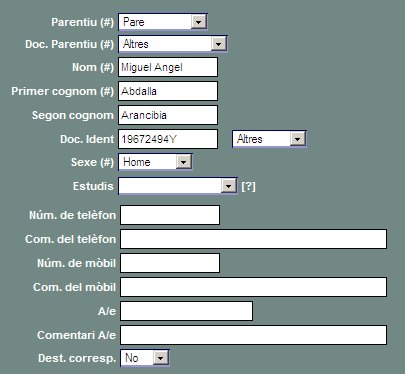Screen dimensions: 405x374
Task: Expand the Sexe dropdown showing Home
Action: 155,162
